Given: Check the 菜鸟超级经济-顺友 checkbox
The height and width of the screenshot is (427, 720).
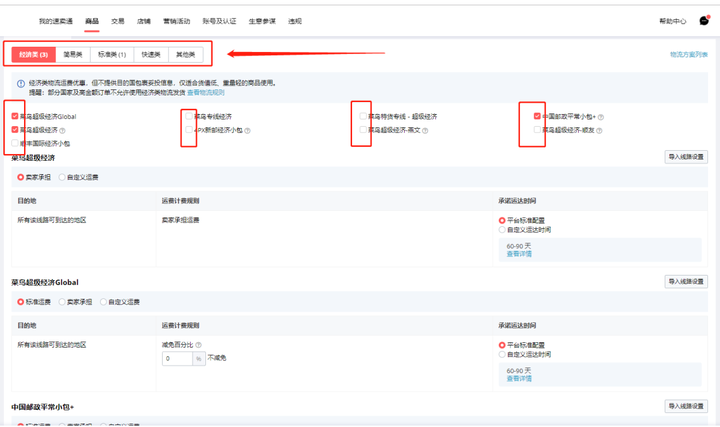Looking at the screenshot, I should (537, 129).
